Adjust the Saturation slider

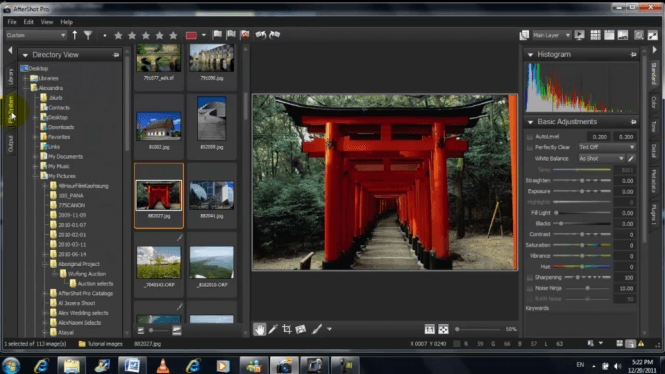582,246
